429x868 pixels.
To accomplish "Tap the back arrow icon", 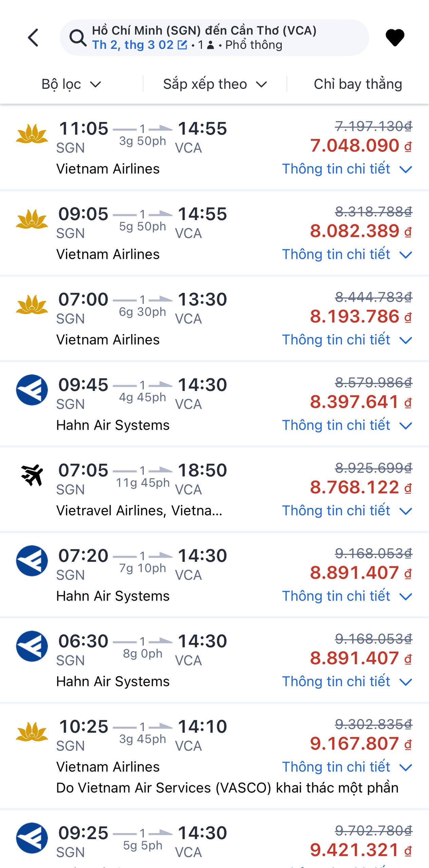I will (33, 37).
